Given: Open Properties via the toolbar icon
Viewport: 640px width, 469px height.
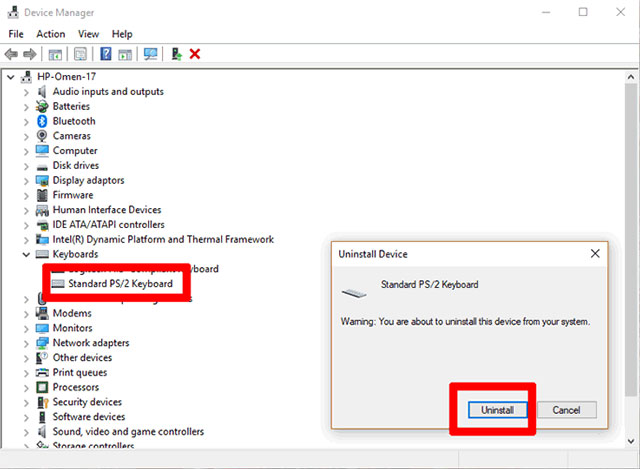Looking at the screenshot, I should 80,54.
